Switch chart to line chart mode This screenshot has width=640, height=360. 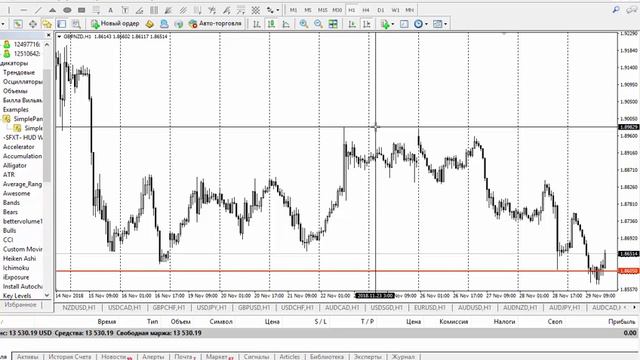click(286, 24)
